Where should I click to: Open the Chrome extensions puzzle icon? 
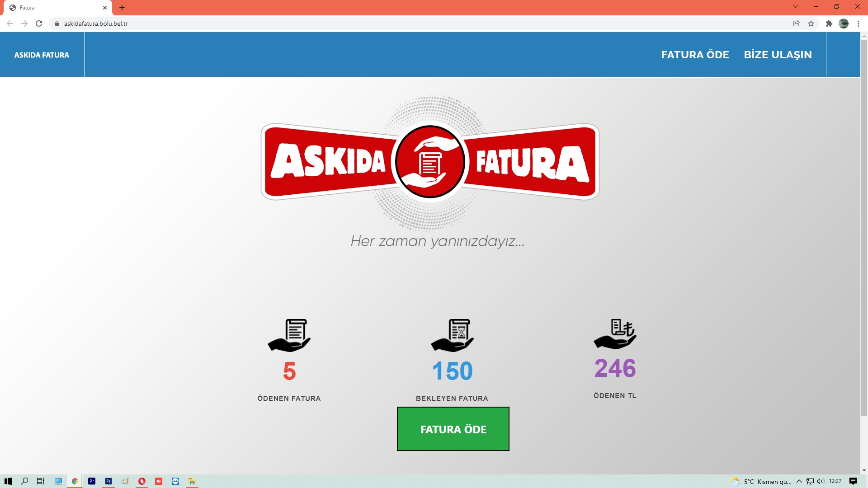829,23
